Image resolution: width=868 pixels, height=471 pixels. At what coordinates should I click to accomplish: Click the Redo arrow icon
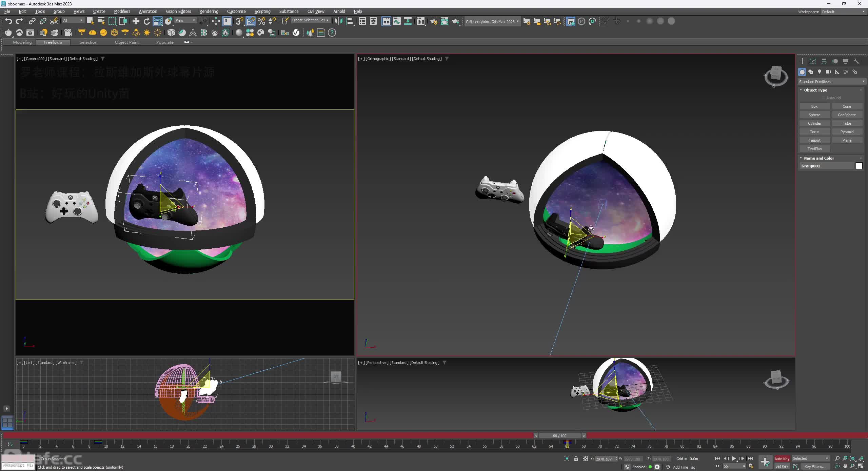click(19, 21)
